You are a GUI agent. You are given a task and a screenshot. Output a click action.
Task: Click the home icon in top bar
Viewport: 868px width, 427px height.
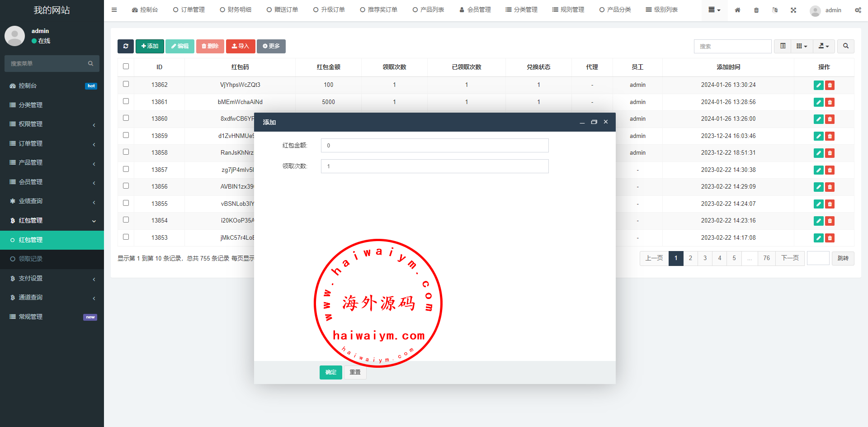[737, 10]
